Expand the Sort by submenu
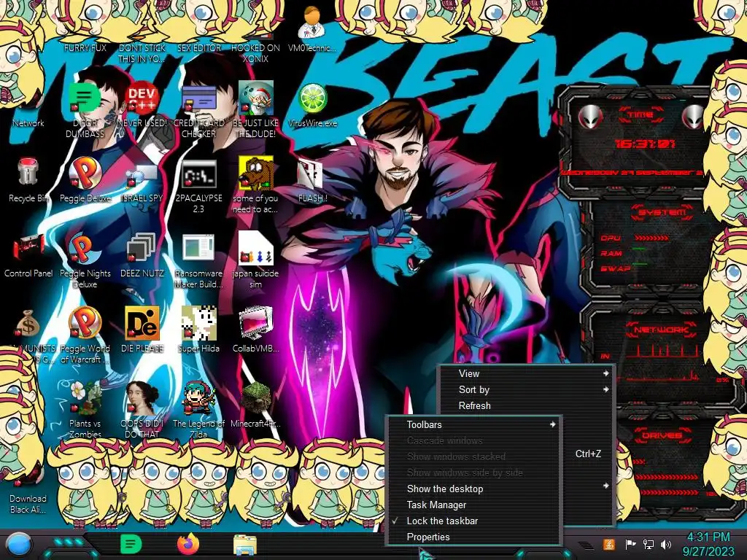 (527, 389)
